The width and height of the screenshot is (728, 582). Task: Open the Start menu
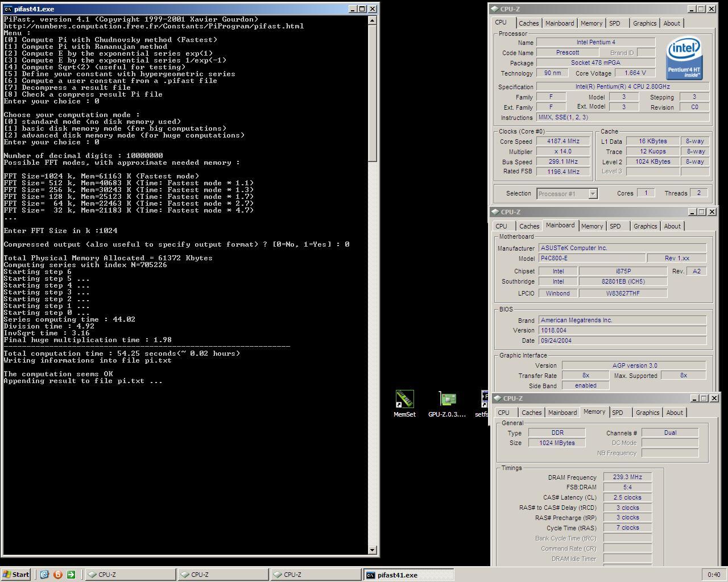16,575
